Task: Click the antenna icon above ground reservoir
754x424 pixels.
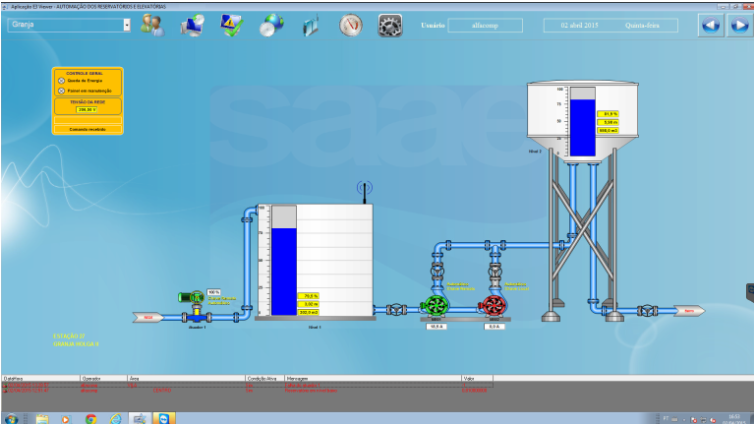Action: pyautogui.click(x=365, y=189)
